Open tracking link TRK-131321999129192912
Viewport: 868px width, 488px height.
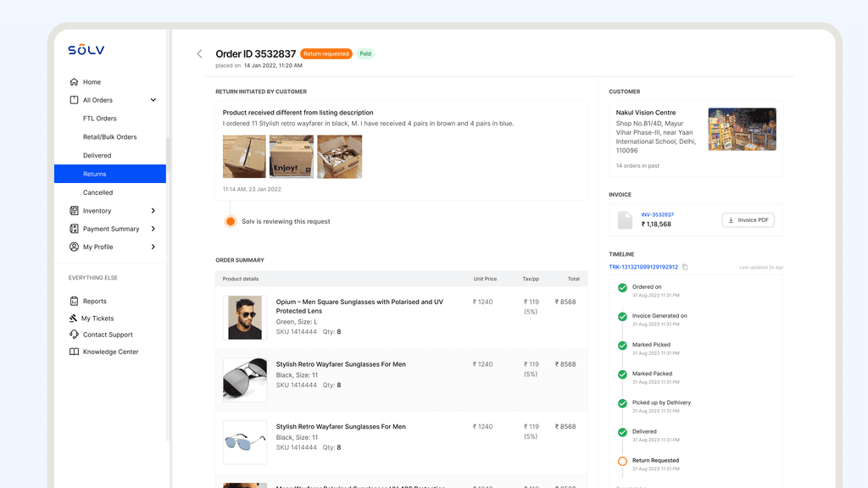click(643, 267)
